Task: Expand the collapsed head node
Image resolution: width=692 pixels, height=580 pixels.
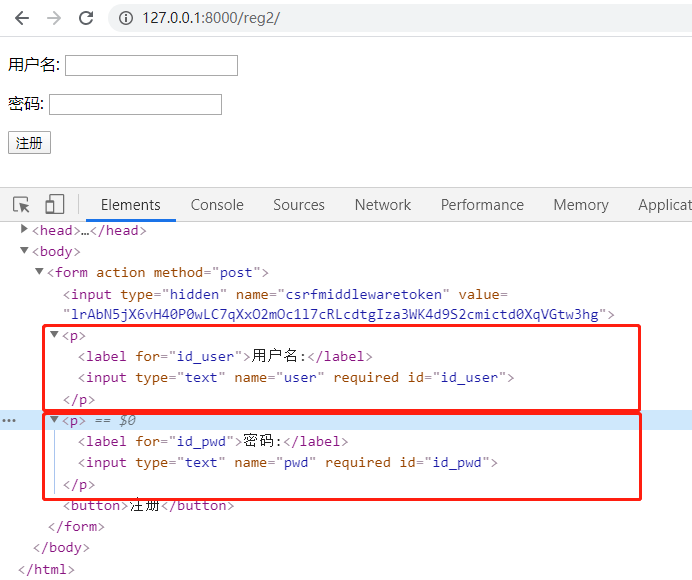Action: coord(24,229)
